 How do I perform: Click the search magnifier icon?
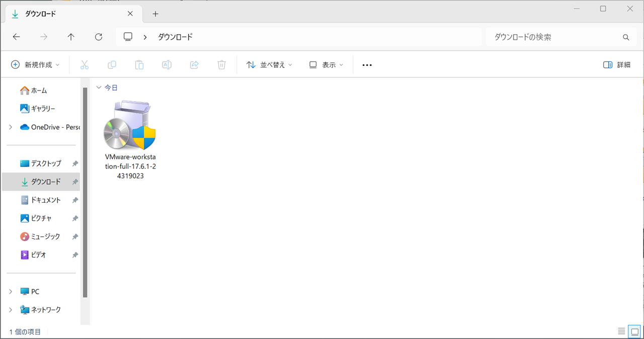coord(625,37)
